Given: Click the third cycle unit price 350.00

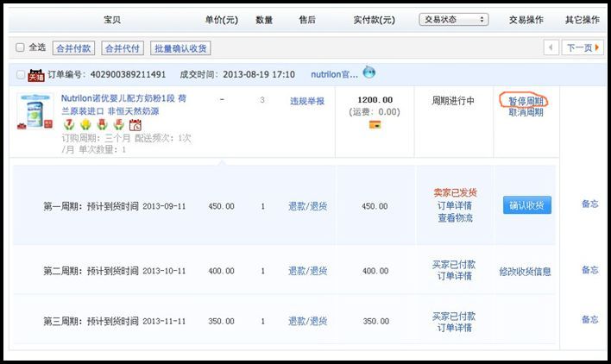Looking at the screenshot, I should pos(221,321).
